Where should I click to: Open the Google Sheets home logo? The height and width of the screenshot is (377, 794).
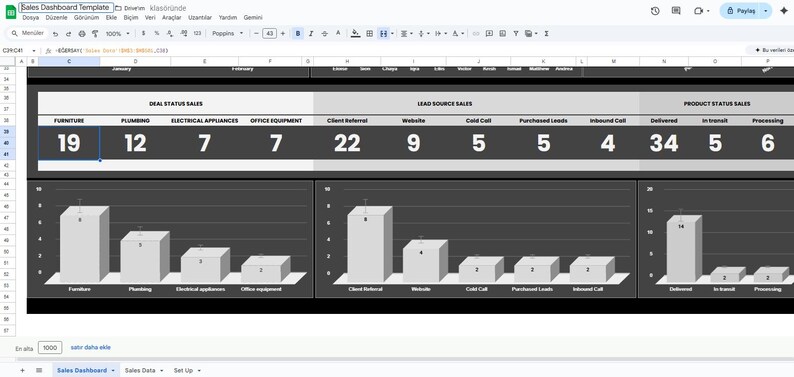pyautogui.click(x=11, y=11)
